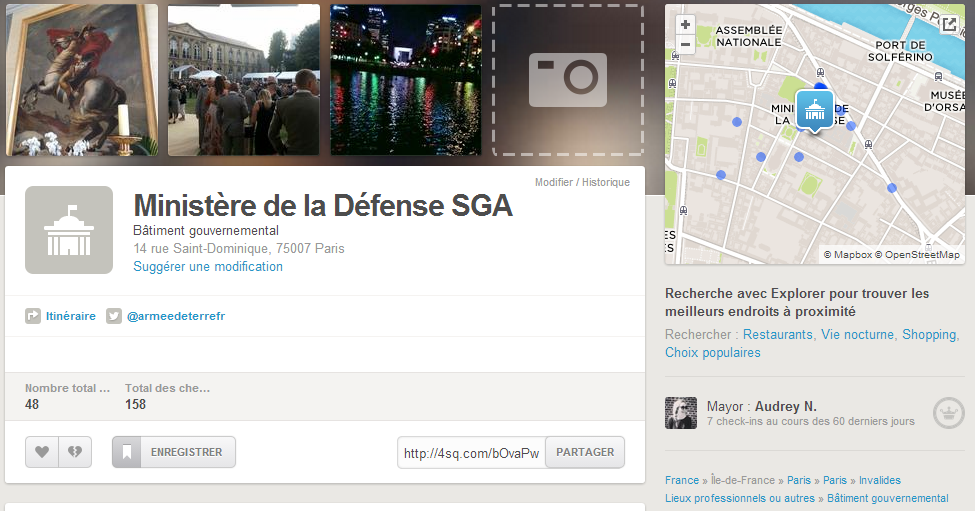The width and height of the screenshot is (975, 511).
Task: Like the venue with heart button
Action: [42, 452]
